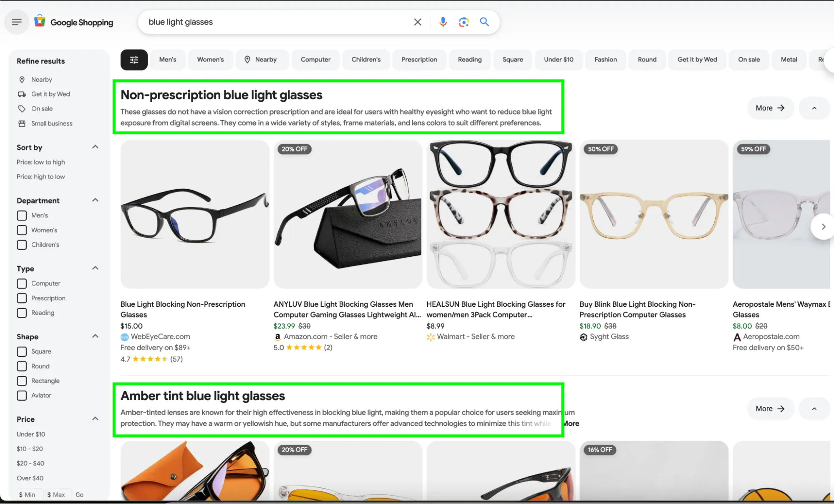Filter price to Under $10 in sidebar
The height and width of the screenshot is (504, 834).
[x=31, y=434]
